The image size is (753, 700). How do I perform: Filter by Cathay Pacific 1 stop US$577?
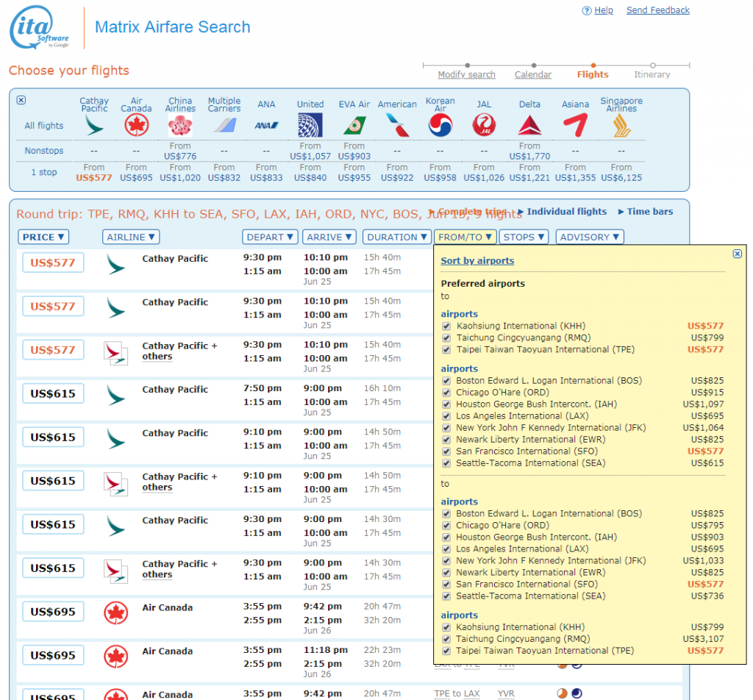pos(94,178)
